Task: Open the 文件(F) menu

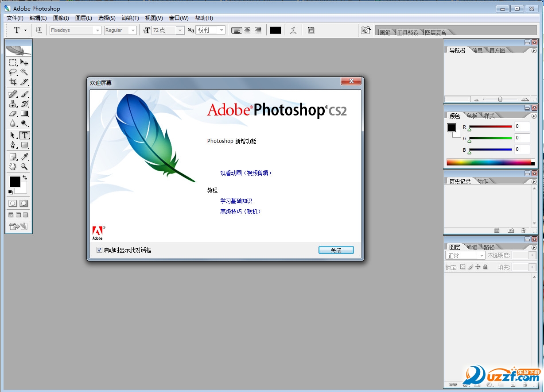Action: coord(15,18)
